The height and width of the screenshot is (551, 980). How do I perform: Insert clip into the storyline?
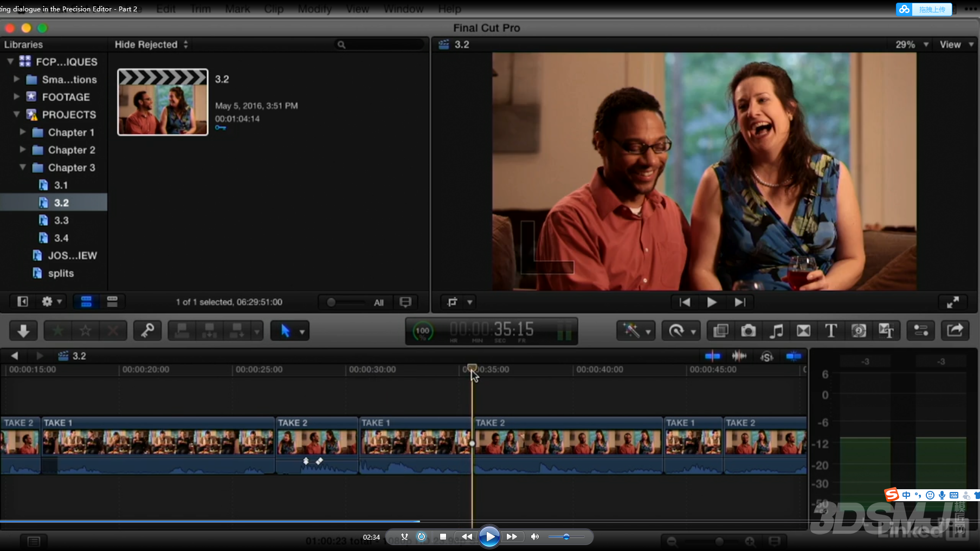tap(209, 330)
